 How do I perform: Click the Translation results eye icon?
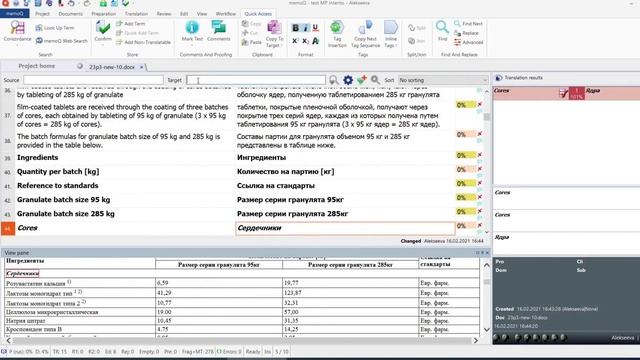pos(498,78)
